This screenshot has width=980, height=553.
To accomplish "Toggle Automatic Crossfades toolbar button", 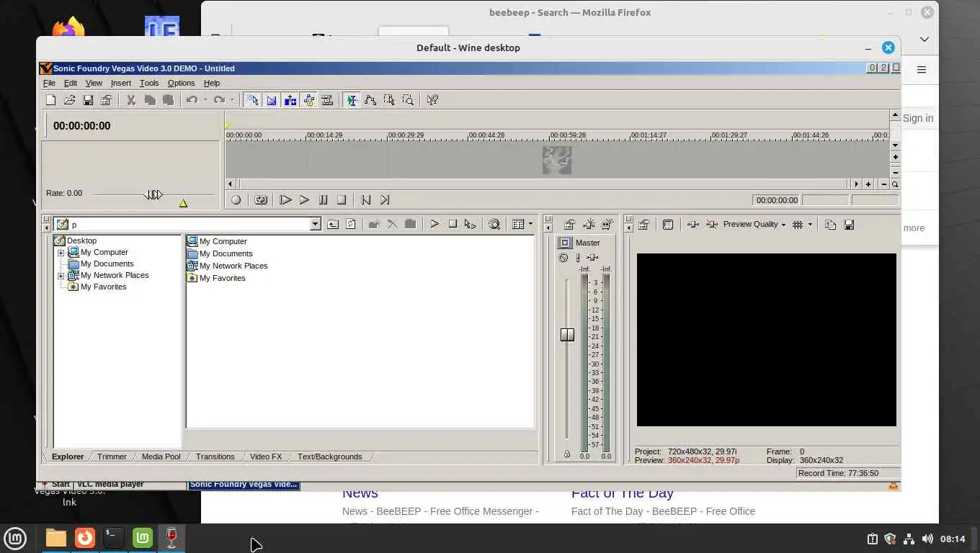I will coord(272,100).
